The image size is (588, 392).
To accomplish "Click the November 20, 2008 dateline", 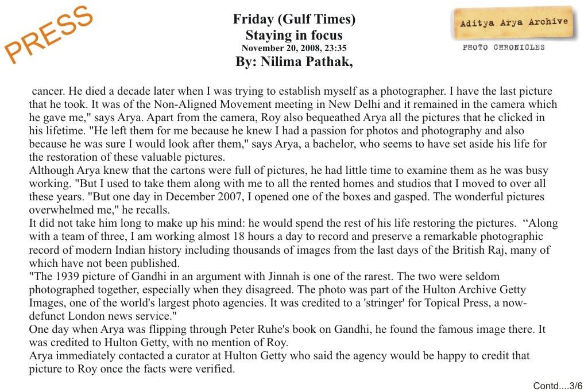I will point(294,48).
